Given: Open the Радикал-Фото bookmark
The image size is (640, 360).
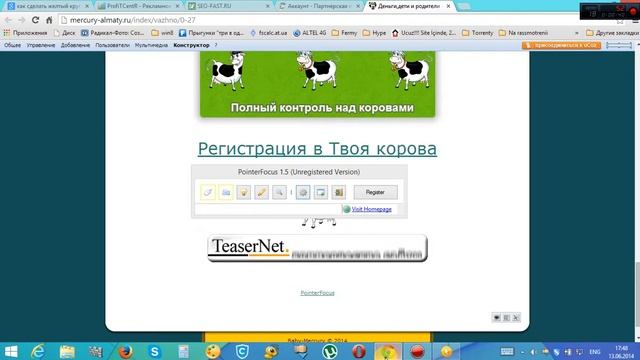Looking at the screenshot, I should click(x=113, y=33).
